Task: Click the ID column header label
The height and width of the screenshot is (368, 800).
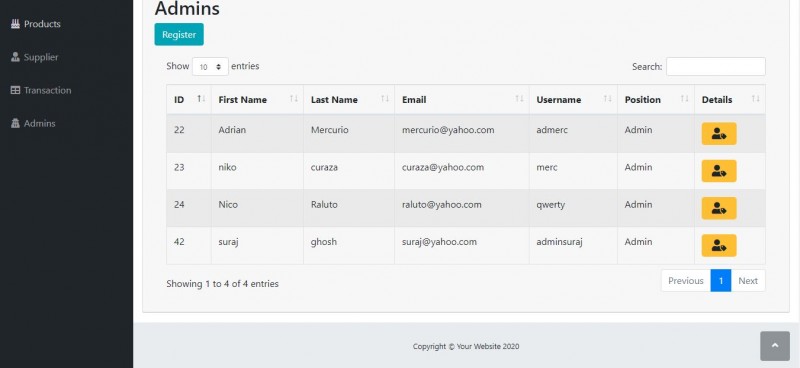Action: click(179, 100)
